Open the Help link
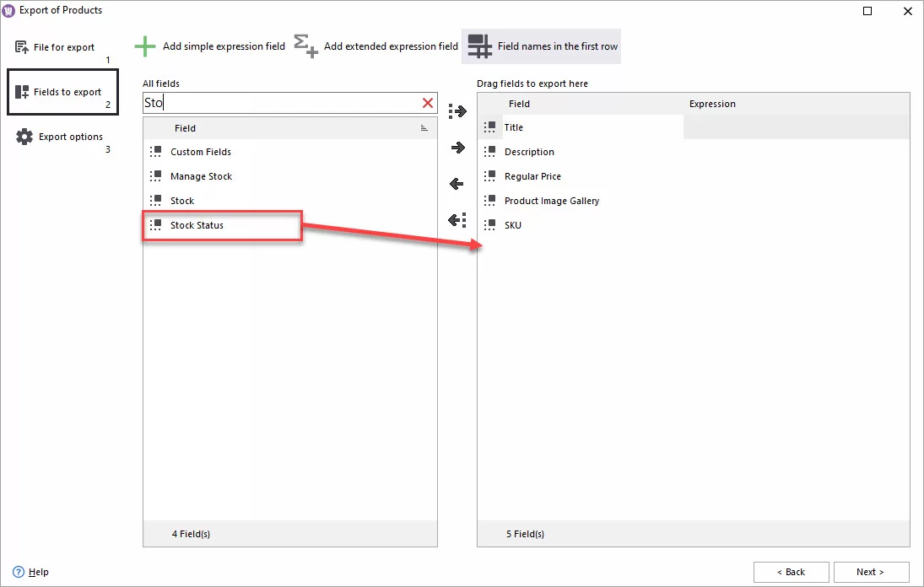The image size is (924, 587). point(38,572)
